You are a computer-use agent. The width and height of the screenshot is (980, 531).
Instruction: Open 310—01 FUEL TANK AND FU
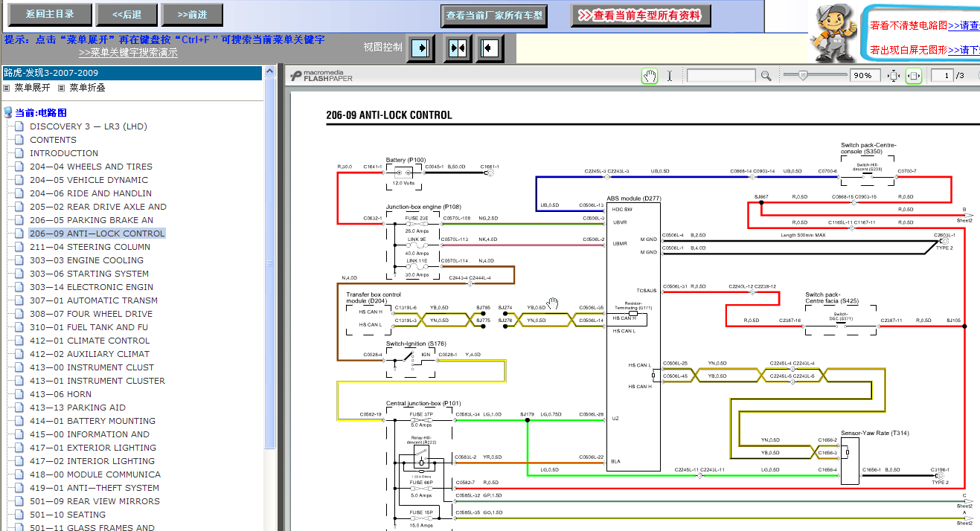[x=89, y=327]
